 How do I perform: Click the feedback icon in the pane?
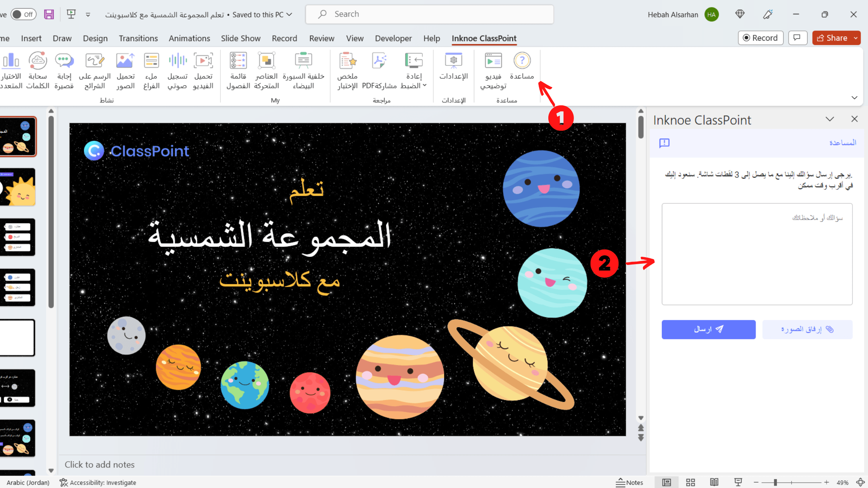tap(664, 143)
